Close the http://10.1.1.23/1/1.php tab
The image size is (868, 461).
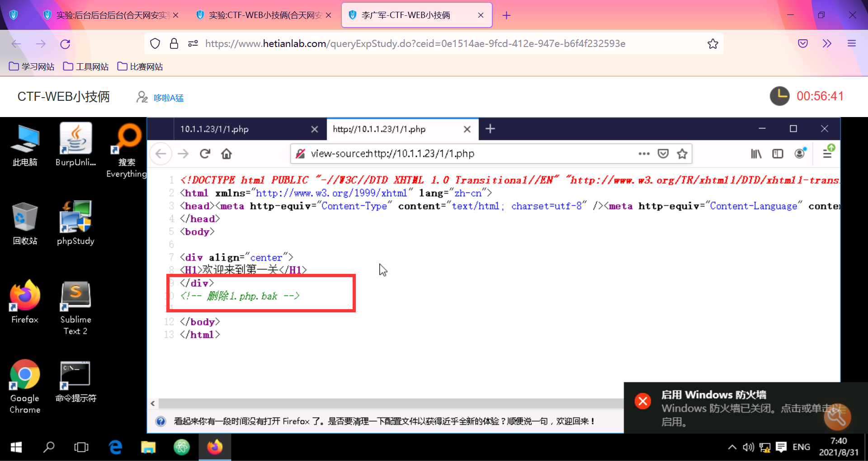click(x=467, y=129)
